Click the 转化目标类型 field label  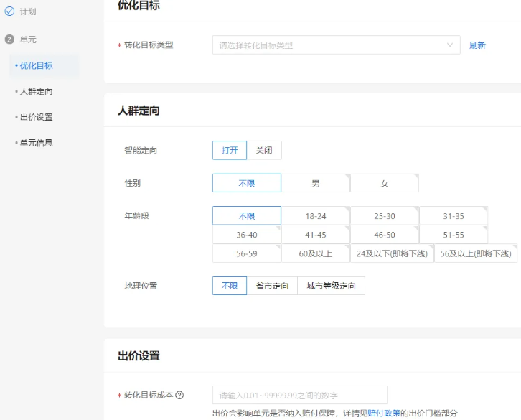click(x=149, y=45)
